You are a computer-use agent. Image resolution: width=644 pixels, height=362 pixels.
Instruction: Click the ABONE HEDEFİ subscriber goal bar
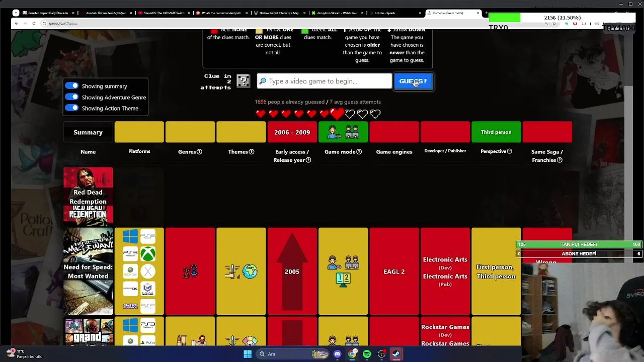pyautogui.click(x=579, y=254)
